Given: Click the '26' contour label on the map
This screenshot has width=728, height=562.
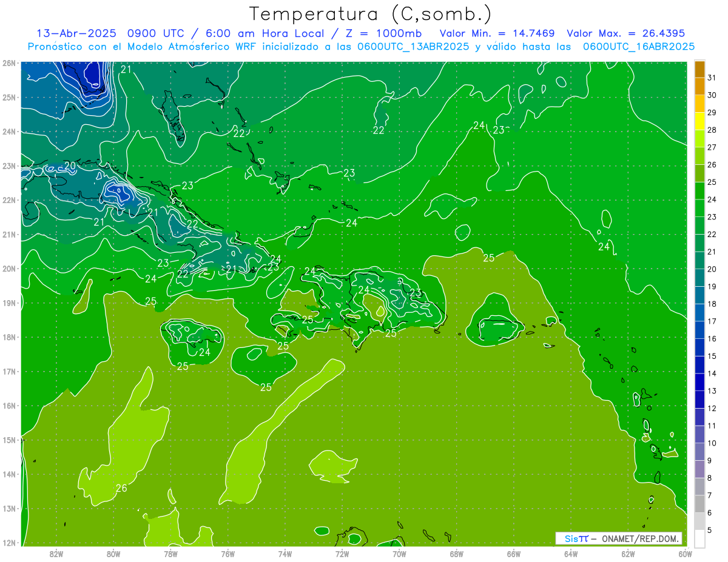Looking at the screenshot, I should pos(121,488).
